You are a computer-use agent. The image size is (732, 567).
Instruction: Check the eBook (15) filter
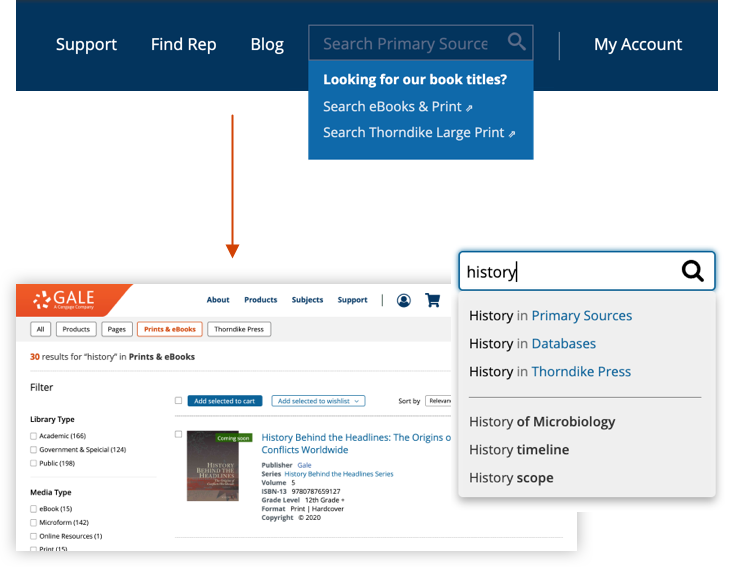[34, 509]
